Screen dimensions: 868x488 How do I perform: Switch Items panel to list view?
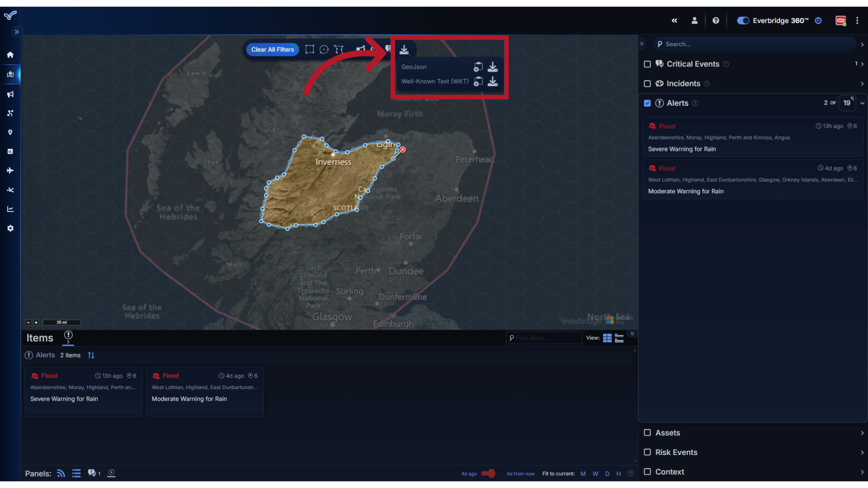click(x=619, y=338)
